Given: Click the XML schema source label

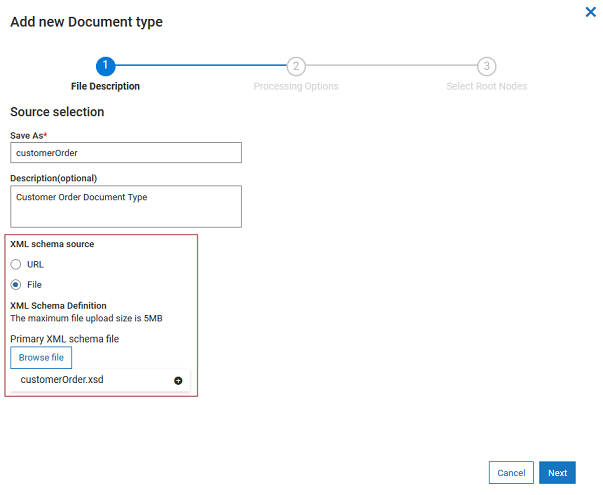Looking at the screenshot, I should (x=52, y=244).
